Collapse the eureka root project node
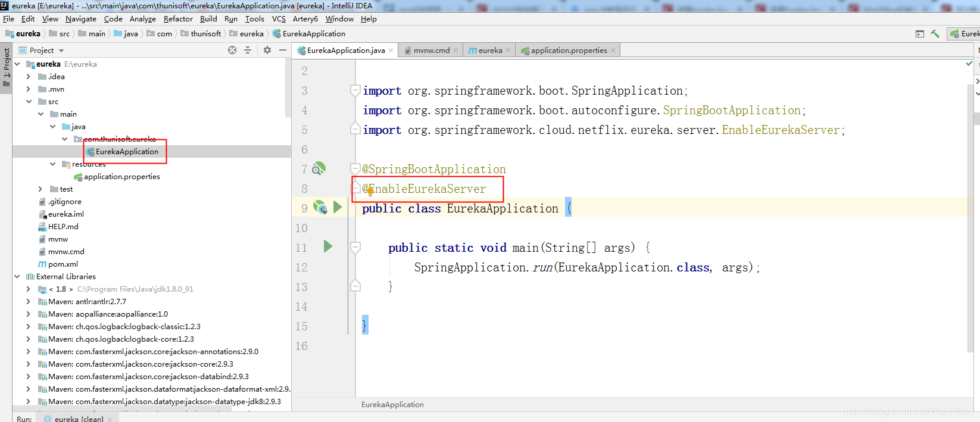Image resolution: width=980 pixels, height=422 pixels. (x=17, y=64)
